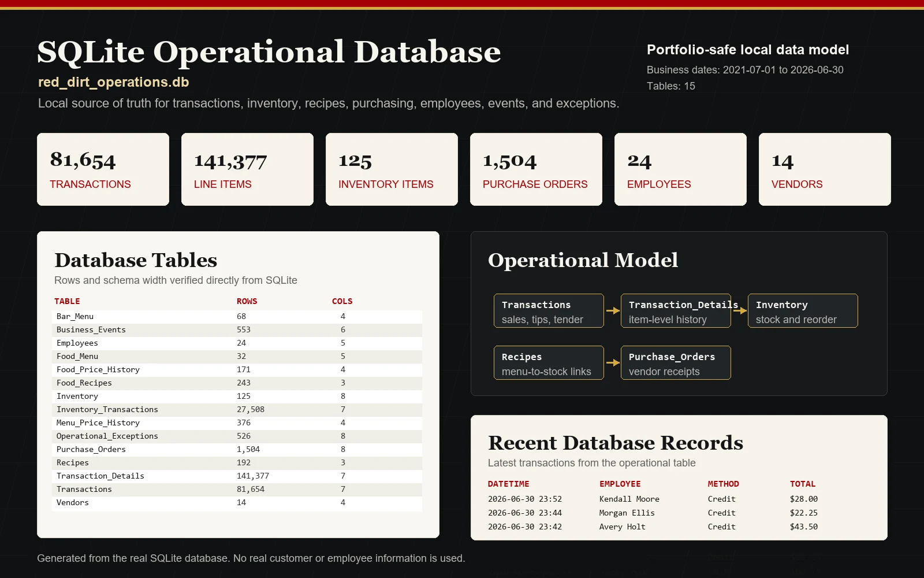Click the Transaction_Details model node
Screen dimensions: 924x578
tap(676, 311)
